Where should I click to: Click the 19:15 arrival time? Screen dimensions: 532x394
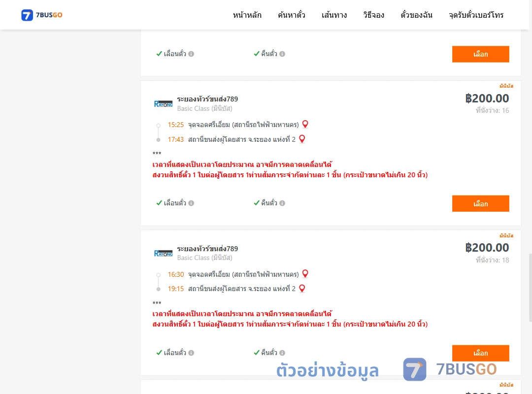coord(176,289)
